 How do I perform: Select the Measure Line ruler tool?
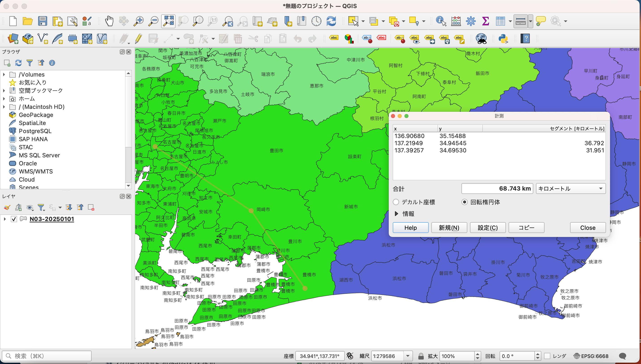pos(520,21)
